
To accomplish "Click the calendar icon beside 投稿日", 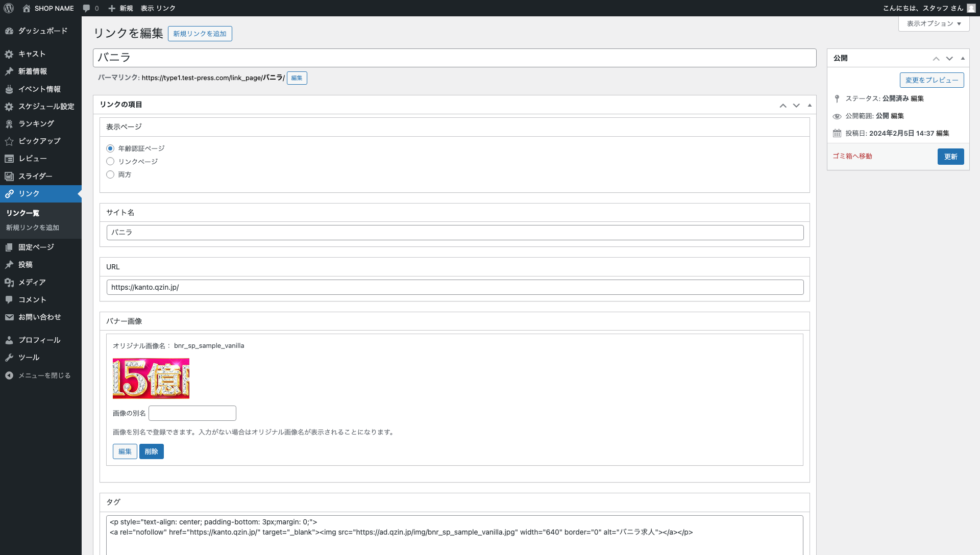I will [x=837, y=133].
